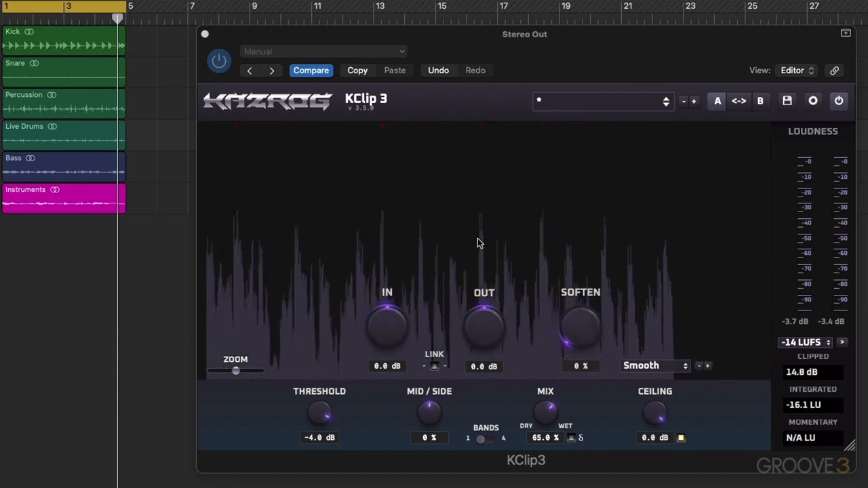Select the Bass track region
Image resolution: width=868 pixels, height=488 pixels.
coord(64,167)
